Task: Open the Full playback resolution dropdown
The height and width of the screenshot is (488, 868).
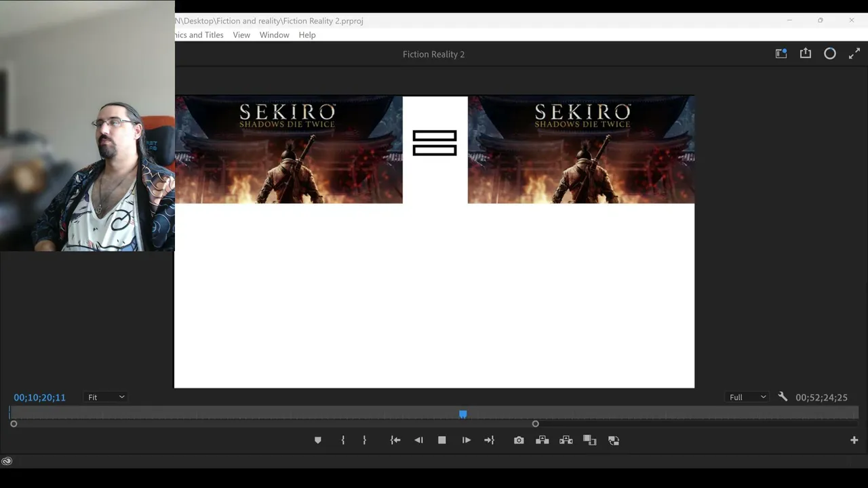Action: pyautogui.click(x=747, y=397)
